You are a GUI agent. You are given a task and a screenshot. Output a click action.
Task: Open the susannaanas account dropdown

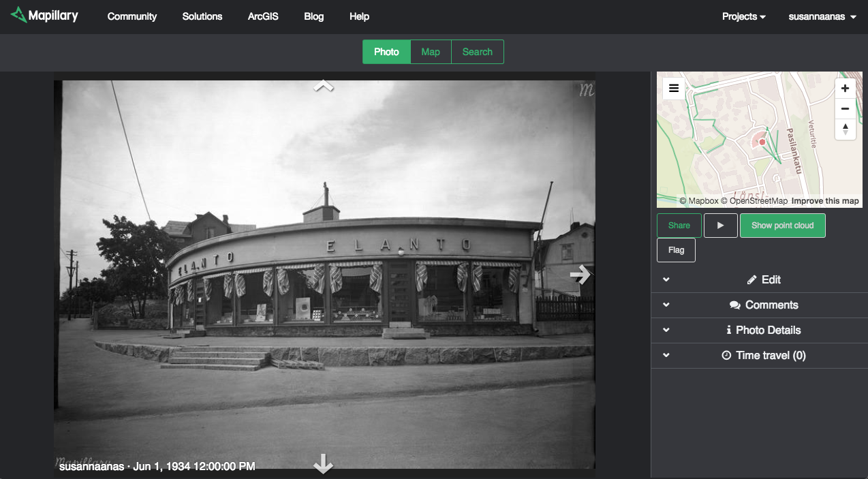pos(822,16)
